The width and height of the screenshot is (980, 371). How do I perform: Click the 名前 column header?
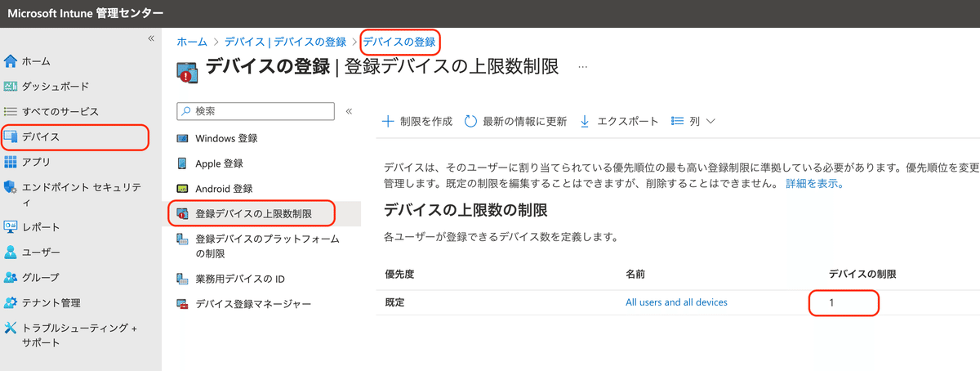636,275
